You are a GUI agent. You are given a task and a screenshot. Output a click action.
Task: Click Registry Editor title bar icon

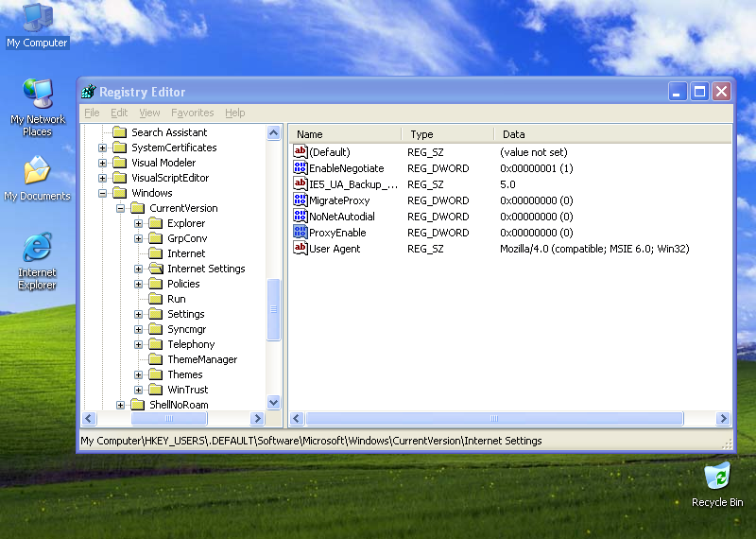tap(89, 91)
